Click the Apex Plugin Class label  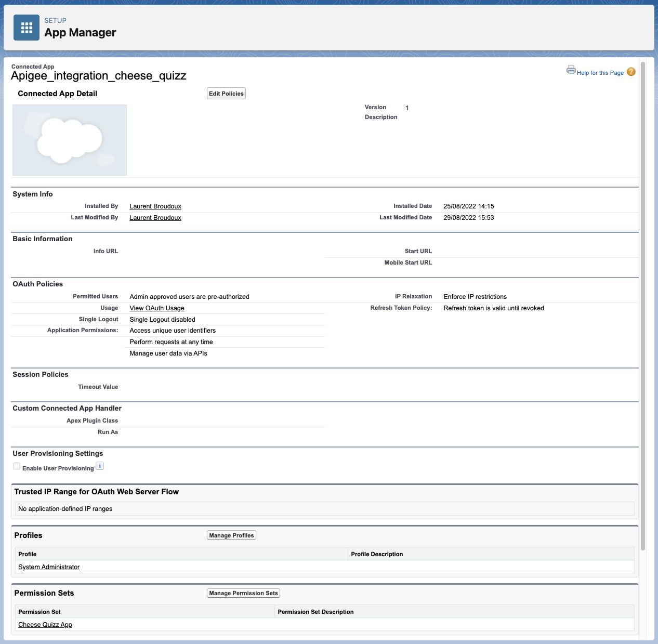click(x=92, y=420)
